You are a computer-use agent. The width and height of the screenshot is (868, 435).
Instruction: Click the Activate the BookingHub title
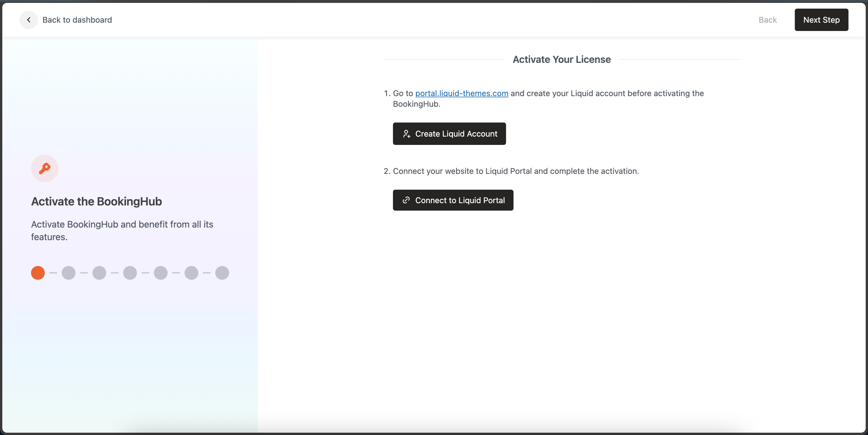pos(96,201)
